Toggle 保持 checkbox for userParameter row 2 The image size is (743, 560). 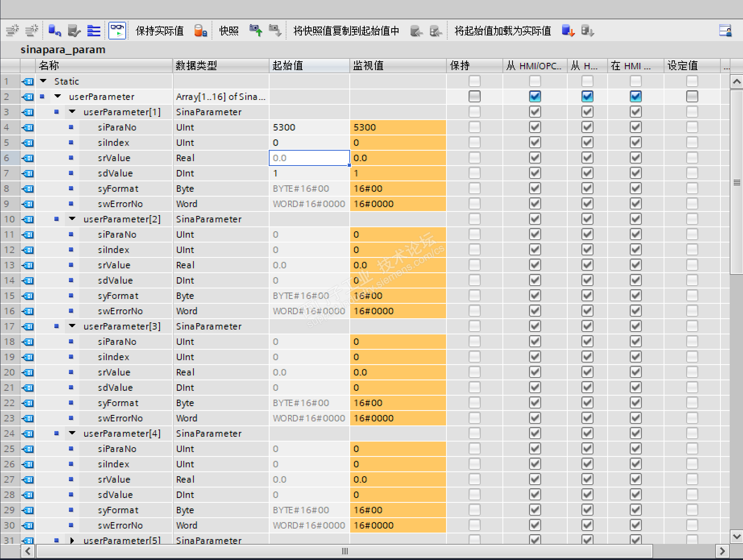(475, 97)
